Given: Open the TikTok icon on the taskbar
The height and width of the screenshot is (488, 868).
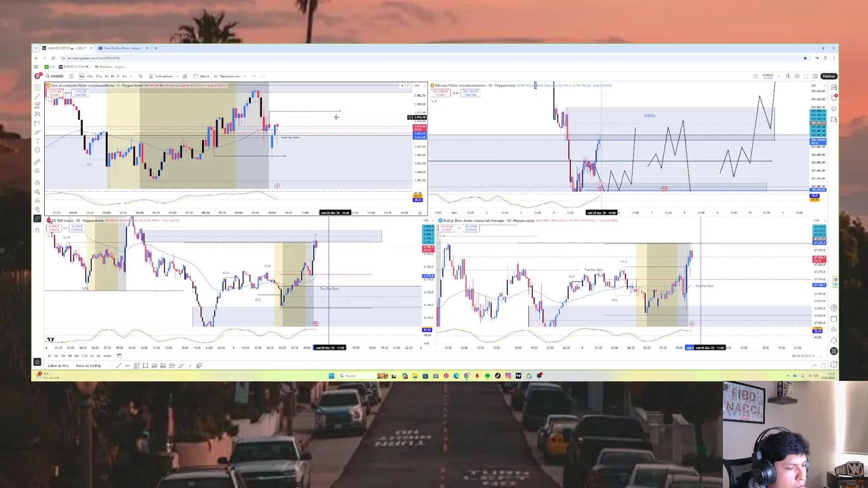Looking at the screenshot, I should pos(498,375).
